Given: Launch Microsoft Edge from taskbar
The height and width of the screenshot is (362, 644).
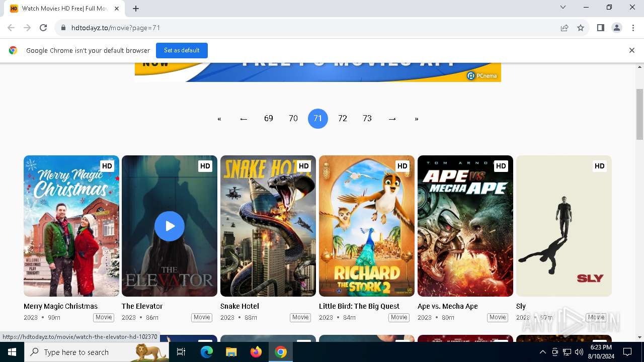Looking at the screenshot, I should (207, 352).
